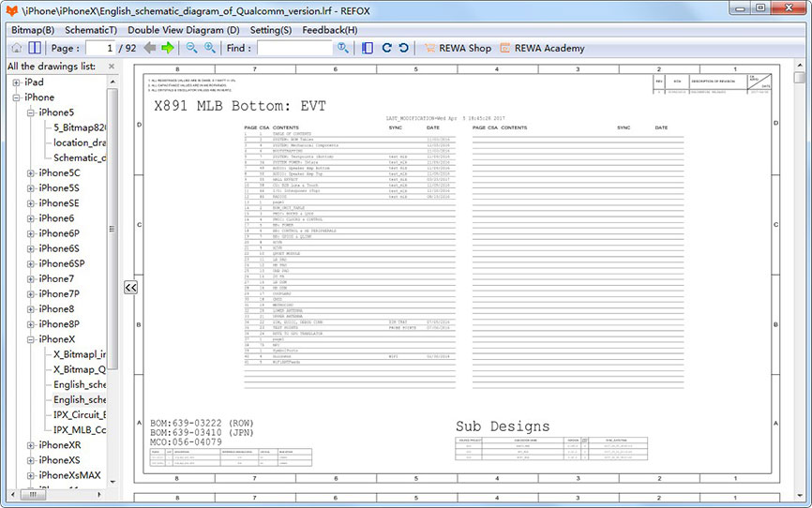
Task: Select the iPhone8 tree label
Action: click(x=56, y=309)
